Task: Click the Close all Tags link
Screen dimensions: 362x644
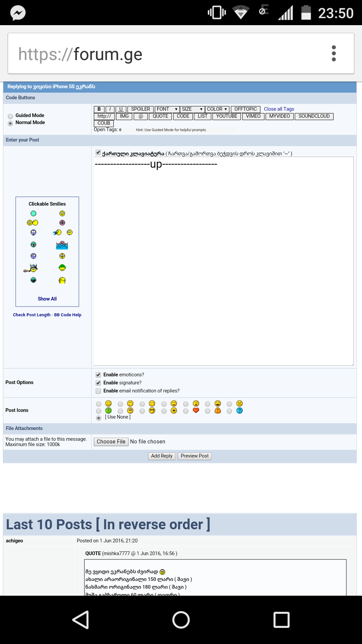Action: (279, 109)
